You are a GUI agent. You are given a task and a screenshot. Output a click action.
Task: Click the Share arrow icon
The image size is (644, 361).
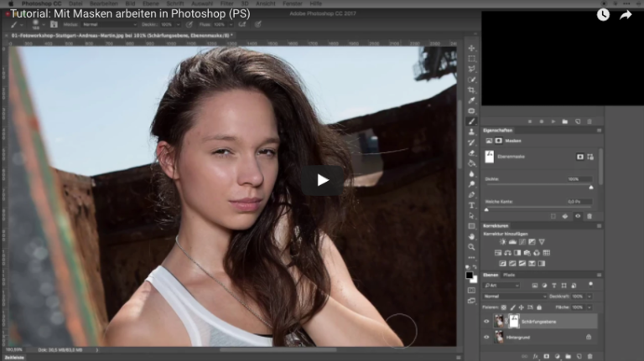point(626,15)
